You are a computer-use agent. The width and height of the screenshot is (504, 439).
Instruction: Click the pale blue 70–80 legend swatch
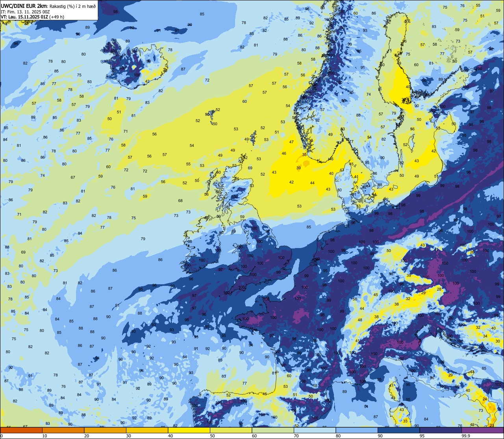(315, 430)
